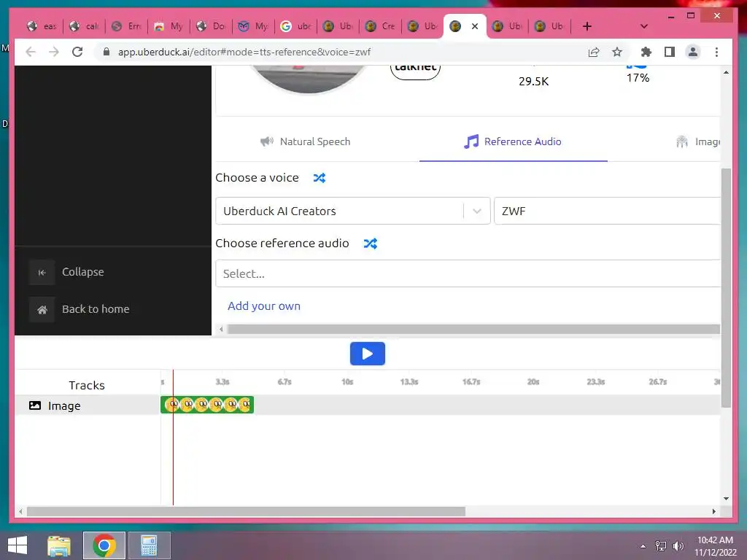Image resolution: width=747 pixels, height=560 pixels.
Task: Click the 29.5K stat value
Action: pos(533,82)
